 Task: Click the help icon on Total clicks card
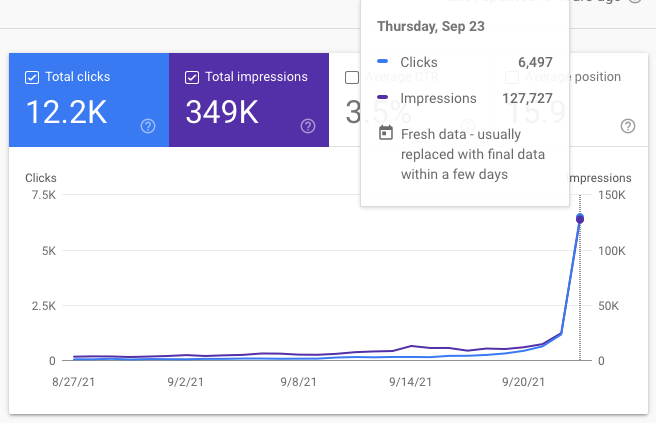[148, 126]
